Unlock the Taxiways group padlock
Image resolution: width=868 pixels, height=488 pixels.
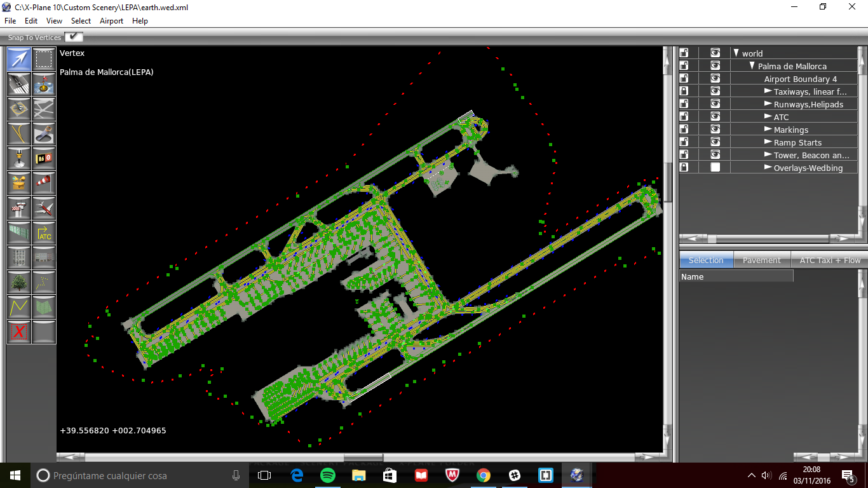tap(684, 91)
